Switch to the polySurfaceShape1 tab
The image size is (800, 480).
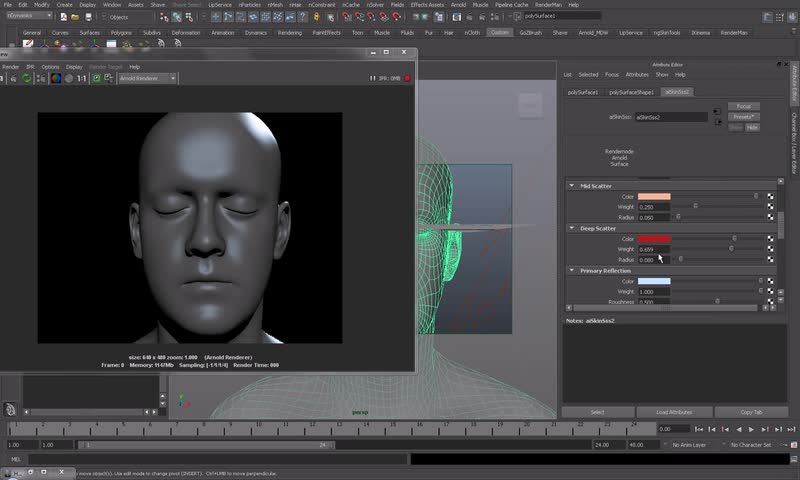point(633,92)
